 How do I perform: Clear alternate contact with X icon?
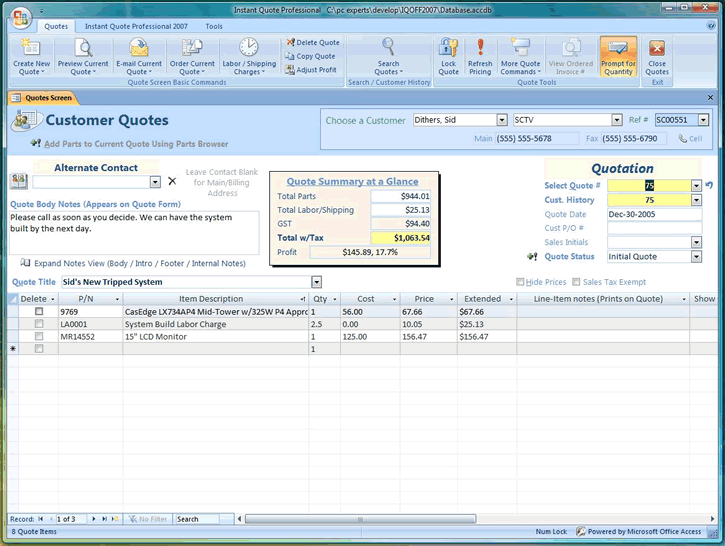(172, 182)
